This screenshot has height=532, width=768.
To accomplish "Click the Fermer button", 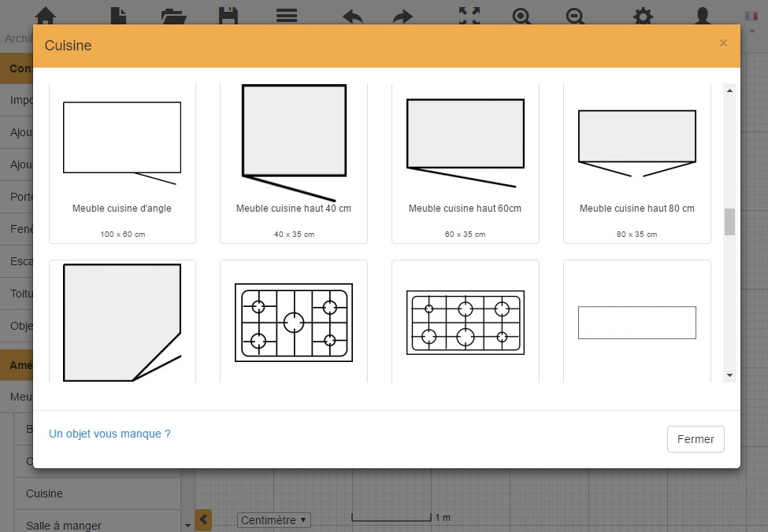I will pyautogui.click(x=695, y=439).
